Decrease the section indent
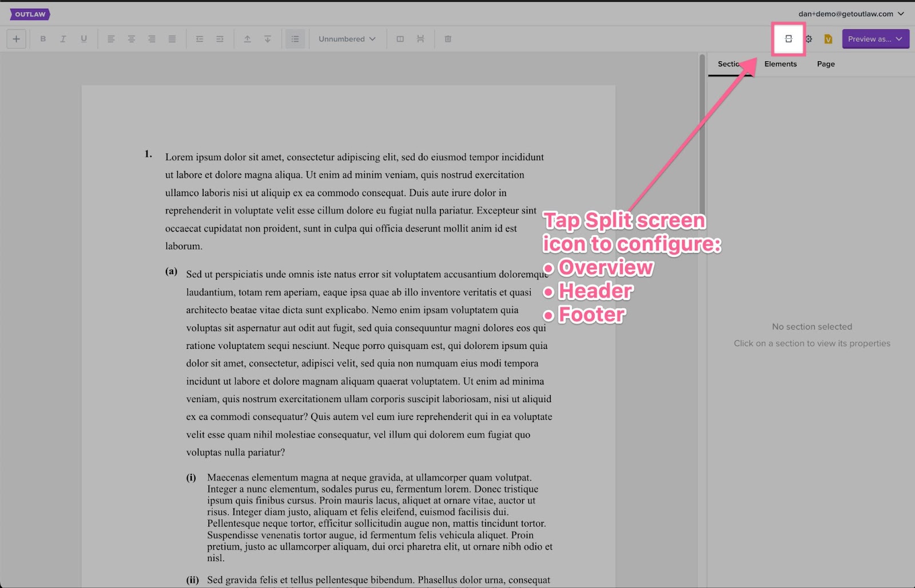 click(200, 39)
